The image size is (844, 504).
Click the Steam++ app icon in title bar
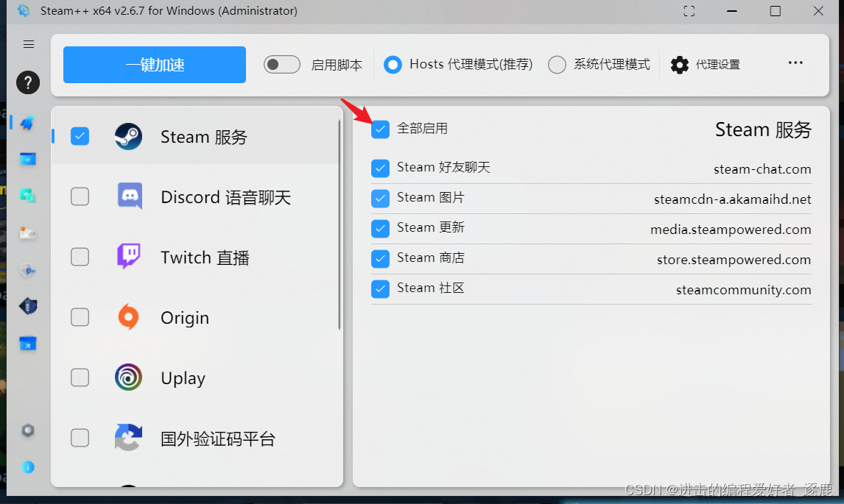[x=23, y=10]
